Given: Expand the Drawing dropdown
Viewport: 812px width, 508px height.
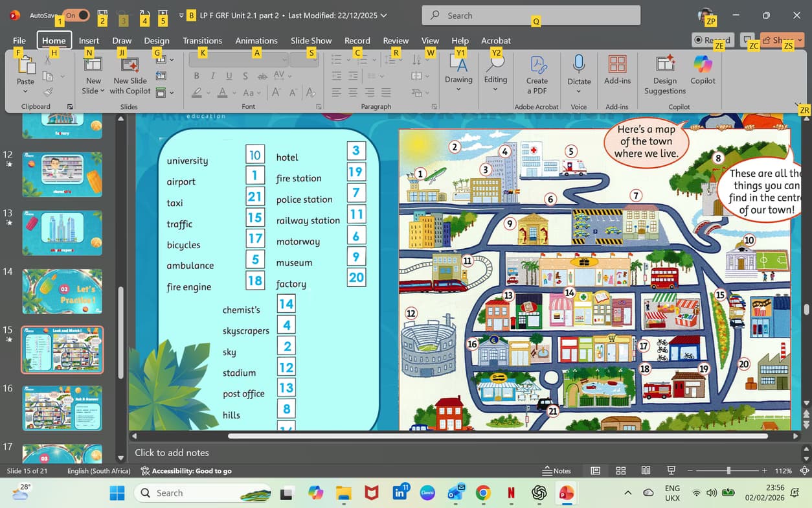Looking at the screenshot, I should click(458, 89).
